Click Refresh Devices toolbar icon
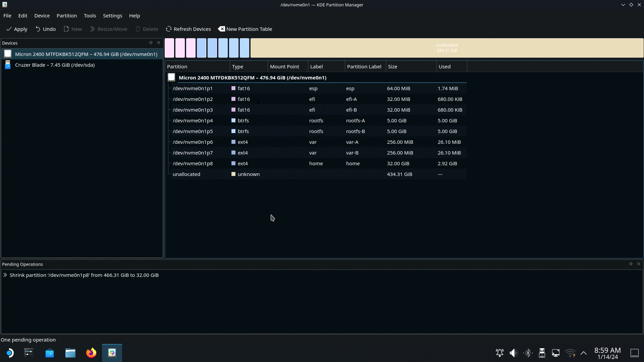This screenshot has height=362, width=644. coord(169,29)
